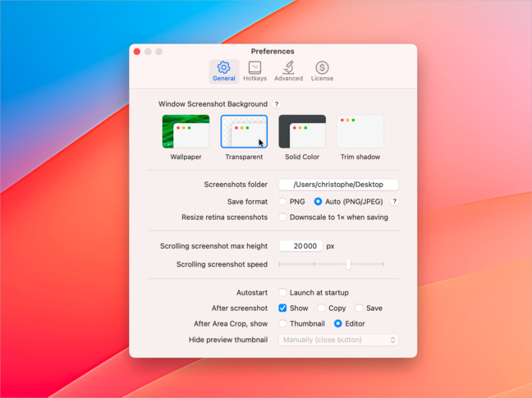
Task: Enable Downscale to 1× when saving
Action: [282, 217]
